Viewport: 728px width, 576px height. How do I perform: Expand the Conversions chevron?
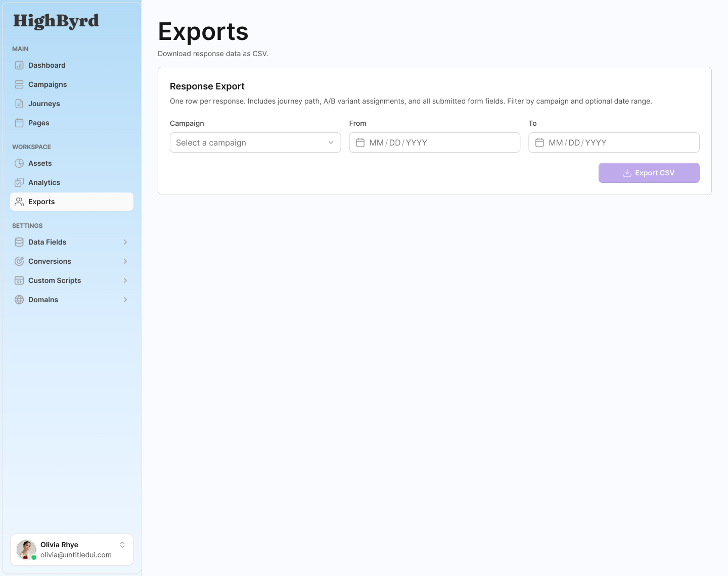coord(125,261)
